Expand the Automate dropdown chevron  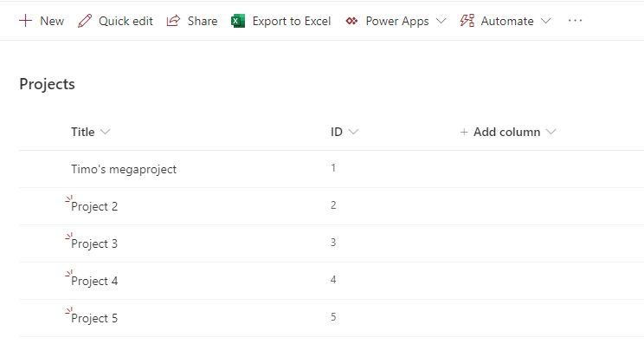[x=545, y=21]
